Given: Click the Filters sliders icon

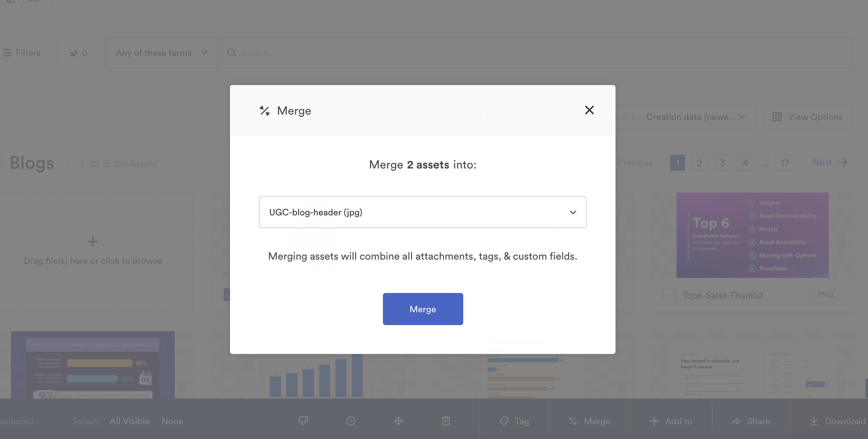Looking at the screenshot, I should point(7,53).
